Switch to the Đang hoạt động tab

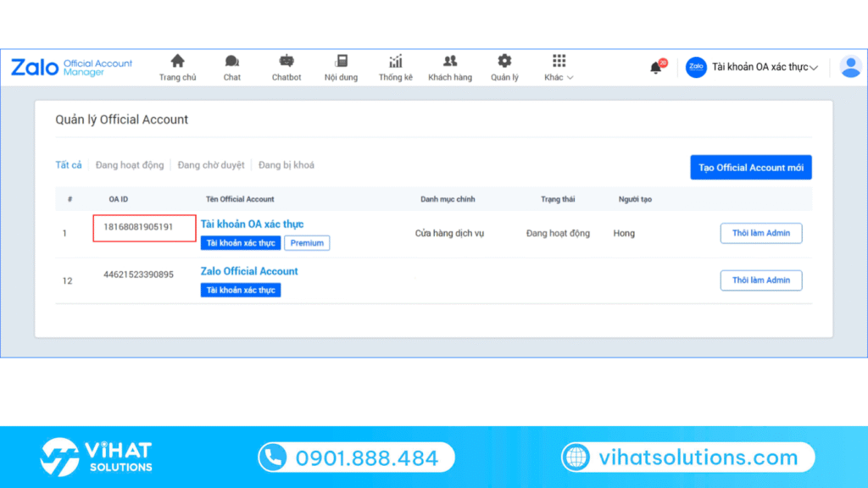(130, 165)
